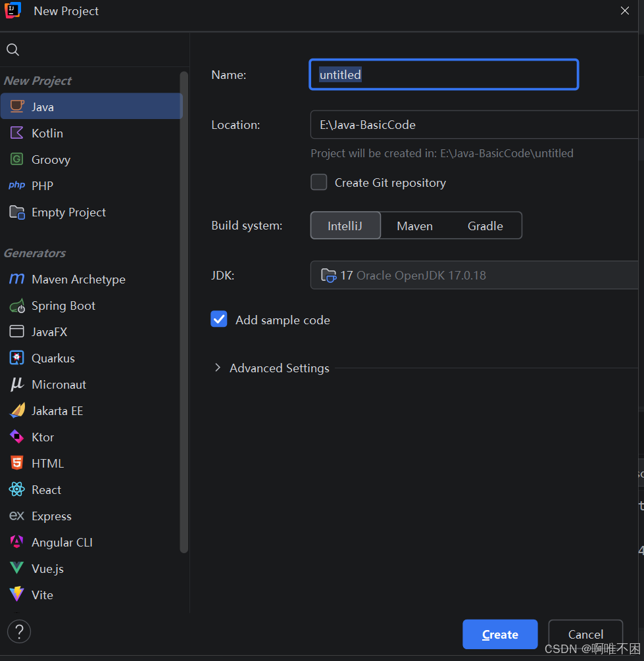Click the Ktor diamond icon
Viewport: 644px width, 661px height.
click(x=17, y=437)
